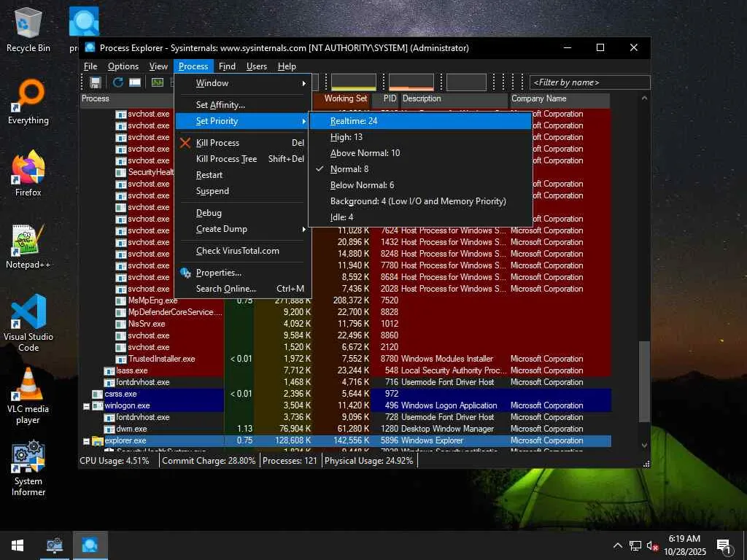Open the Visual Studio Code desktop icon

coord(28,323)
